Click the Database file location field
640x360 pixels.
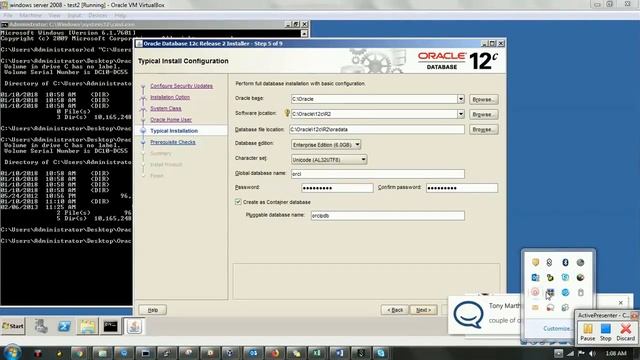377,129
